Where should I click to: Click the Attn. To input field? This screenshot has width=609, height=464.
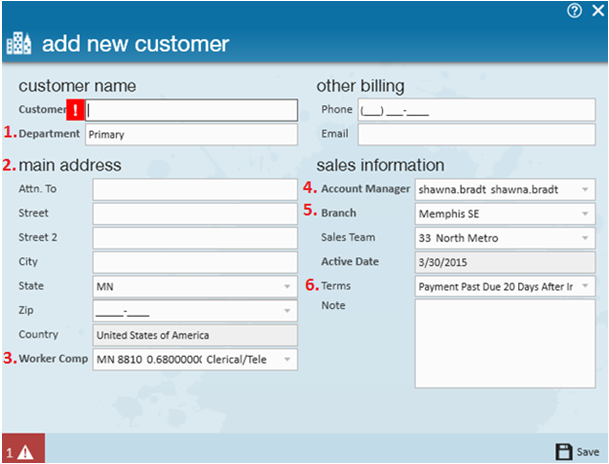click(195, 189)
